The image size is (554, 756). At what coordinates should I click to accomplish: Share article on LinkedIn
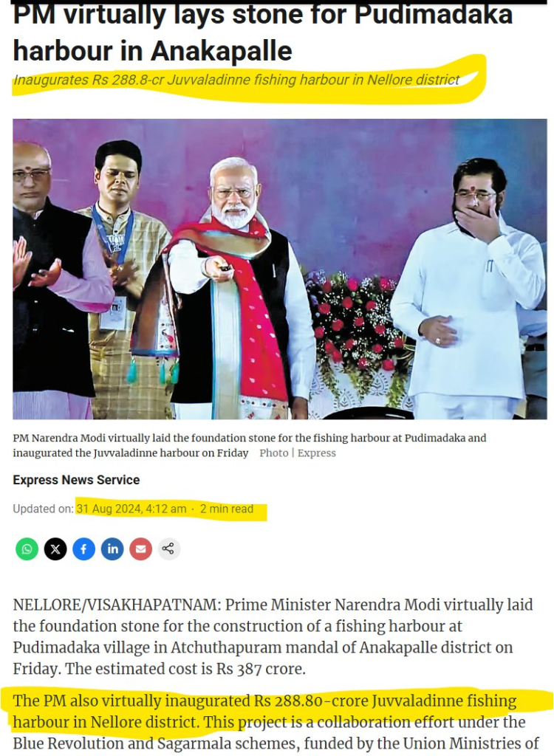[112, 549]
